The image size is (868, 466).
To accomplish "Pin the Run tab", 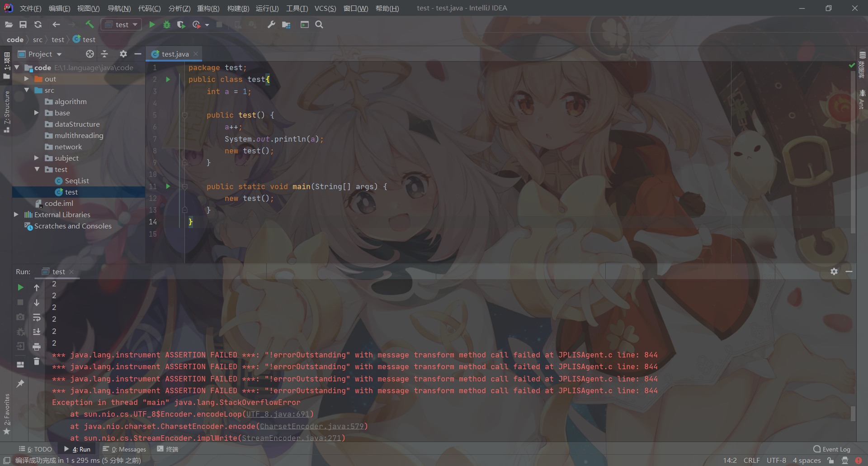I will pos(20,384).
